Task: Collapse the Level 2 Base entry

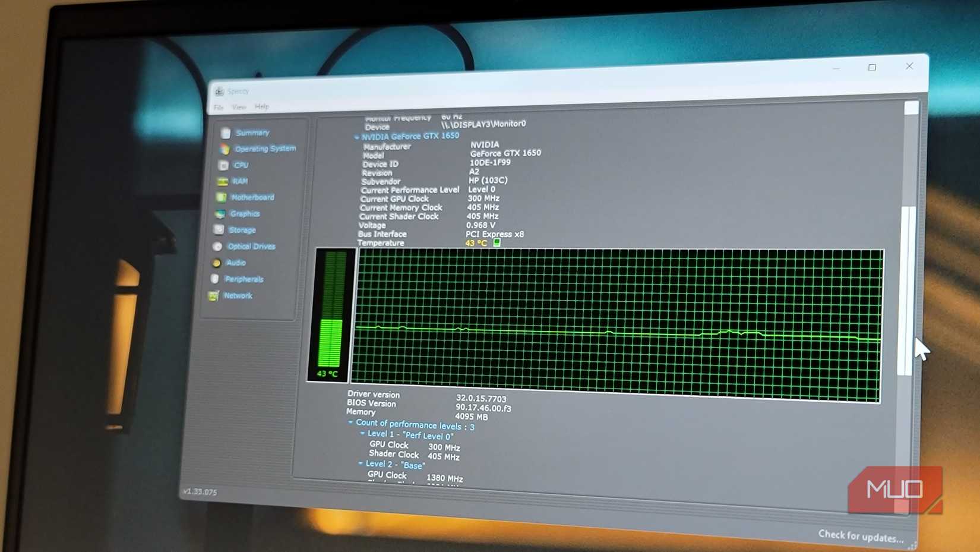Action: 362,463
